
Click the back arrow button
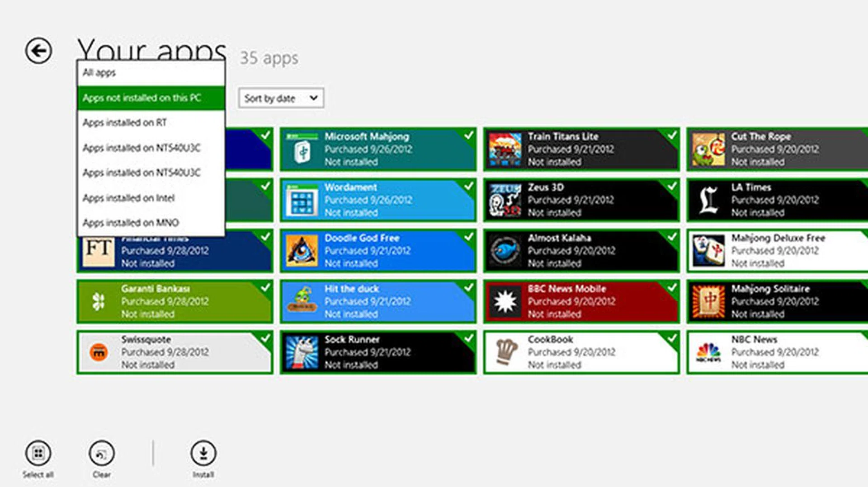click(38, 51)
